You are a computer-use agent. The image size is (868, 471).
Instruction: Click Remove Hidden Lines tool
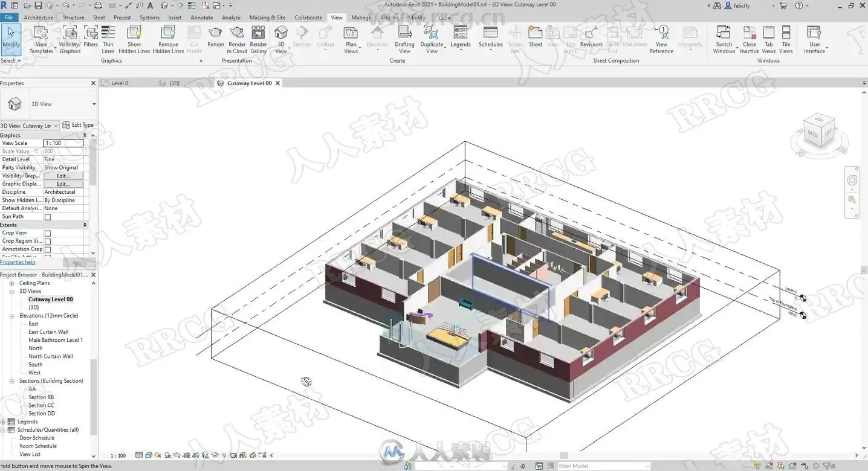pyautogui.click(x=168, y=40)
